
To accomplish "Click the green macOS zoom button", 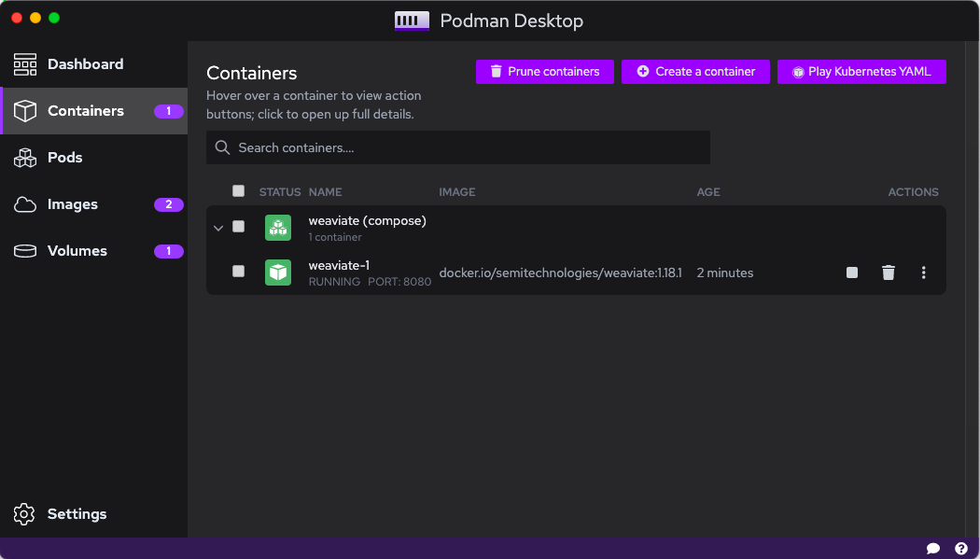I will tap(54, 18).
